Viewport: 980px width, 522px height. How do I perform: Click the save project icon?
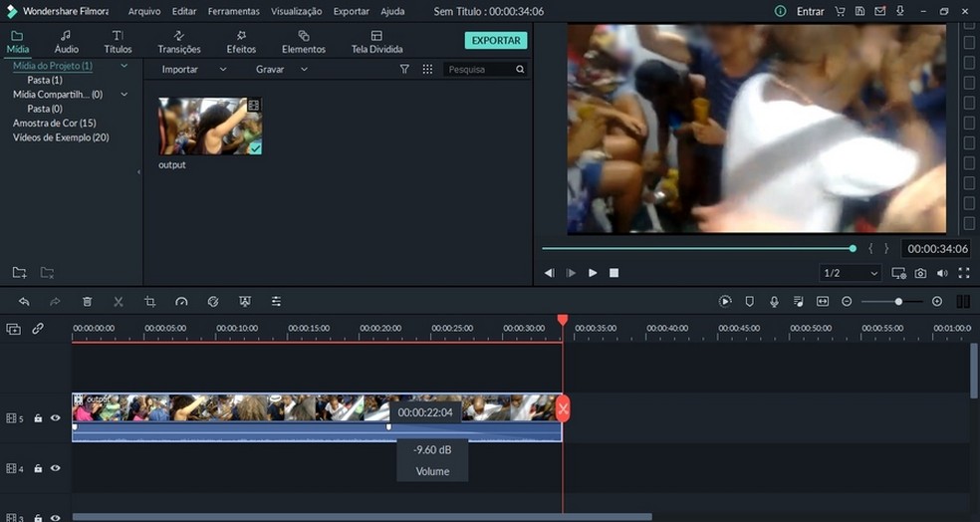tap(860, 11)
